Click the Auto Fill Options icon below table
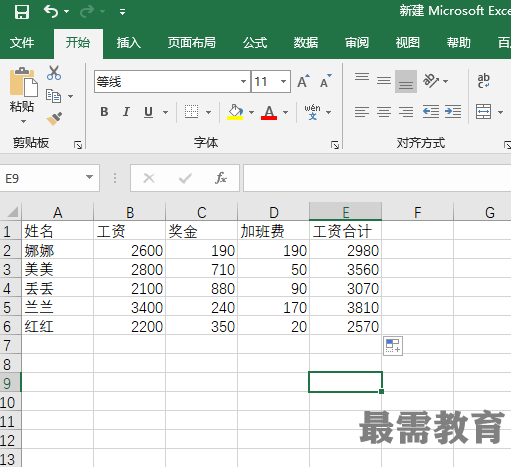Viewport: 511px width, 467px height. tap(393, 346)
